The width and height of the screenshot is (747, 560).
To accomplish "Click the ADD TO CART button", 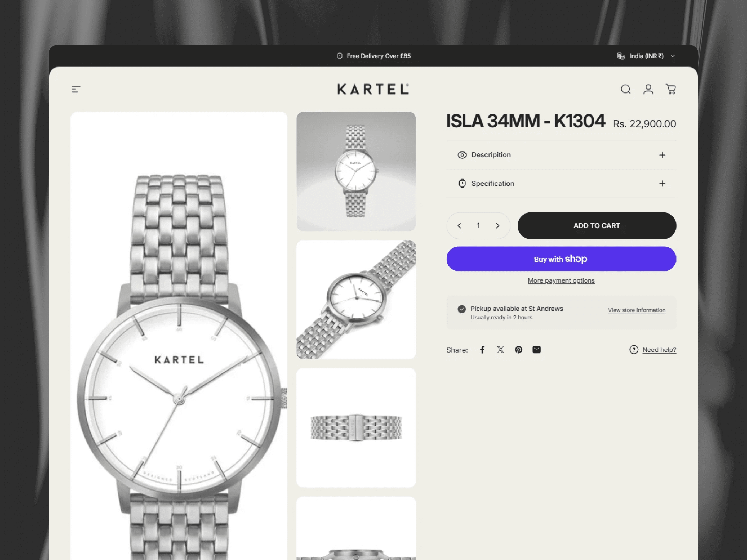I will [597, 226].
